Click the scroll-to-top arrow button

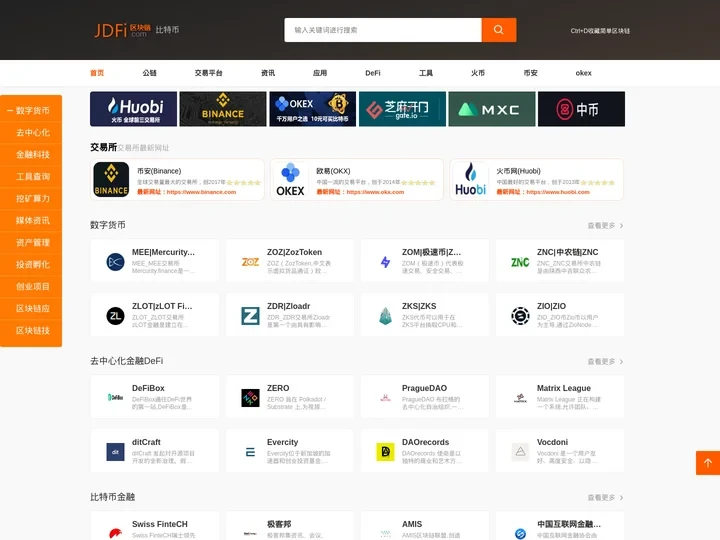click(x=708, y=463)
